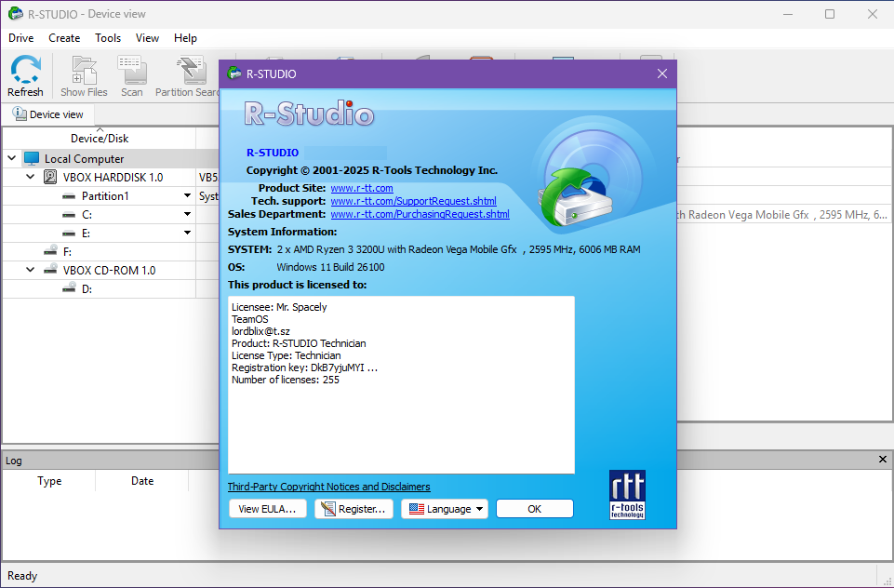
Task: Click the Date column header in Log
Action: click(x=142, y=481)
